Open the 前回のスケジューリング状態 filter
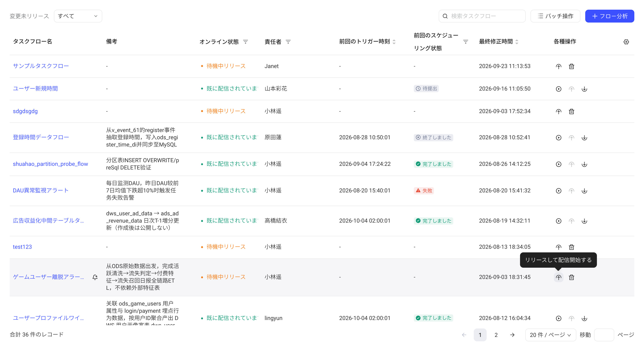Image resolution: width=644 pixels, height=351 pixels. [x=465, y=41]
